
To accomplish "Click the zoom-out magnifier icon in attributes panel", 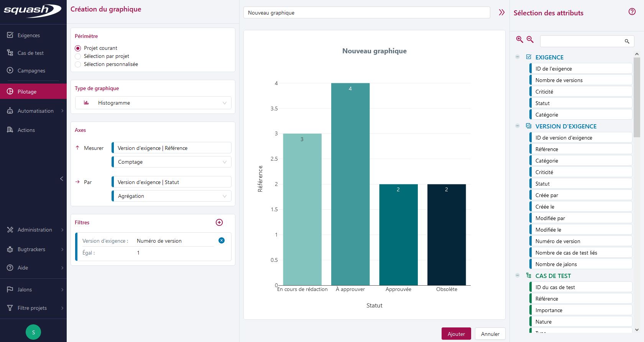I will click(530, 39).
